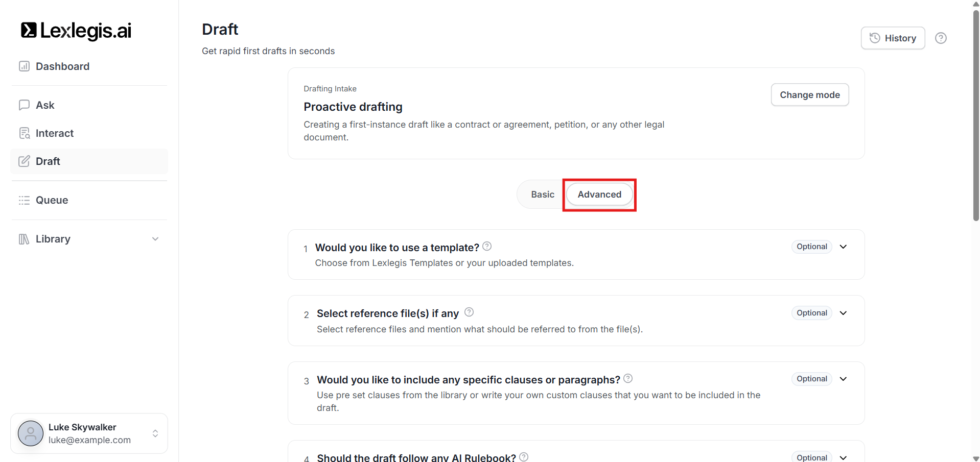This screenshot has height=462, width=980.
Task: Click the Ask chat bubble icon
Action: click(x=24, y=105)
